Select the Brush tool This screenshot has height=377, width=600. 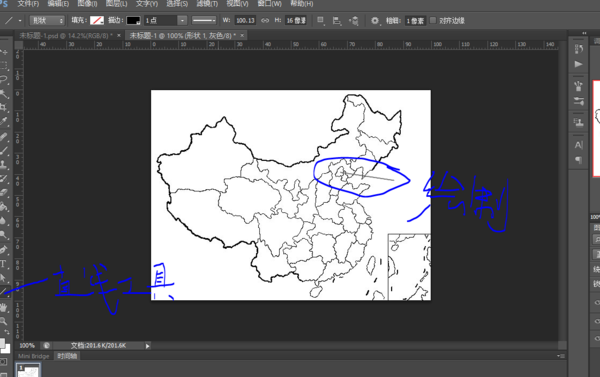pos(4,151)
